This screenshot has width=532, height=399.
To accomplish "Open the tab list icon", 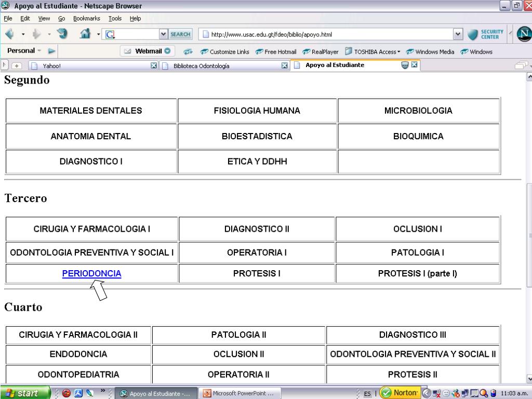I will tap(521, 65).
